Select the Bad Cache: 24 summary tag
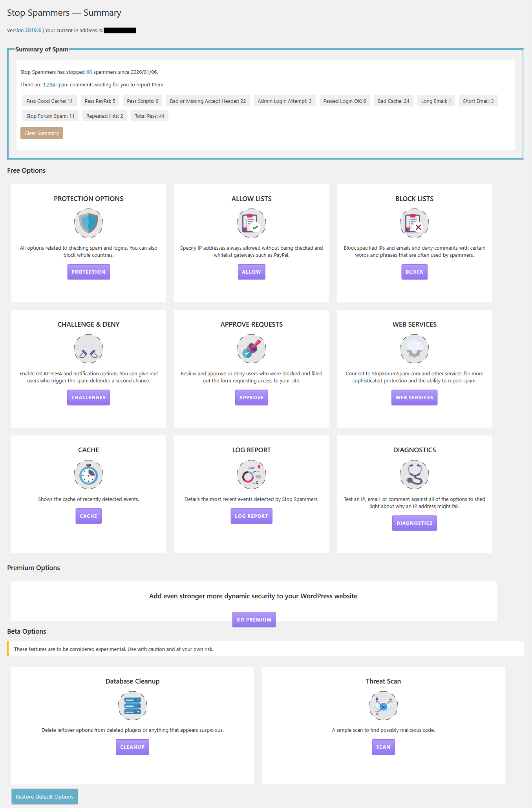The height and width of the screenshot is (808, 532). (x=393, y=101)
